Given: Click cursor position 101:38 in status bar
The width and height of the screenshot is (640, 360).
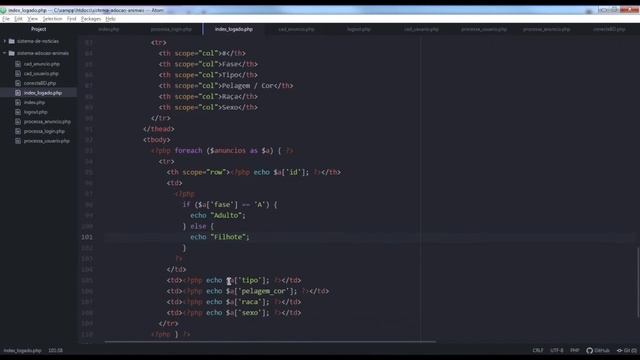Looking at the screenshot, I should coord(56,351).
